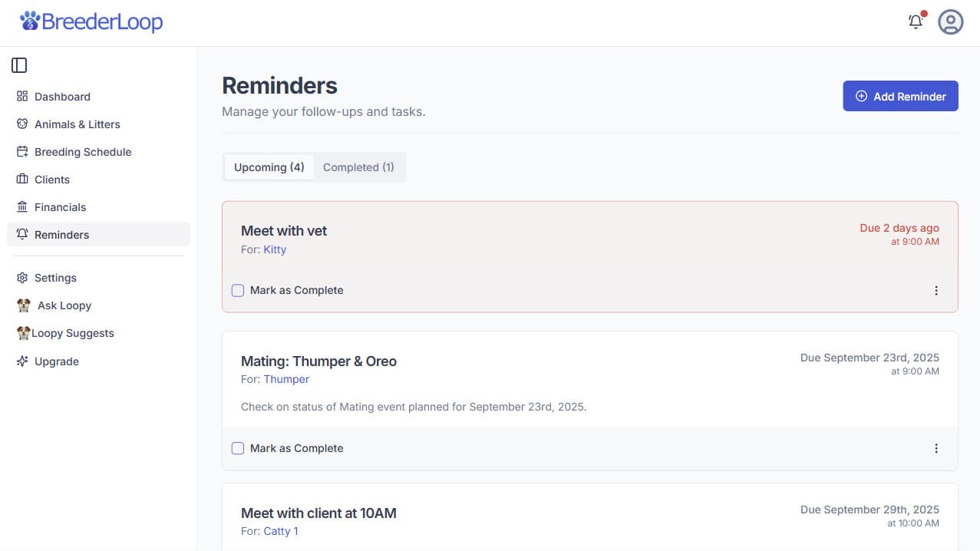Open the Dashboard section in the sidebar
The image size is (980, 551).
click(61, 96)
